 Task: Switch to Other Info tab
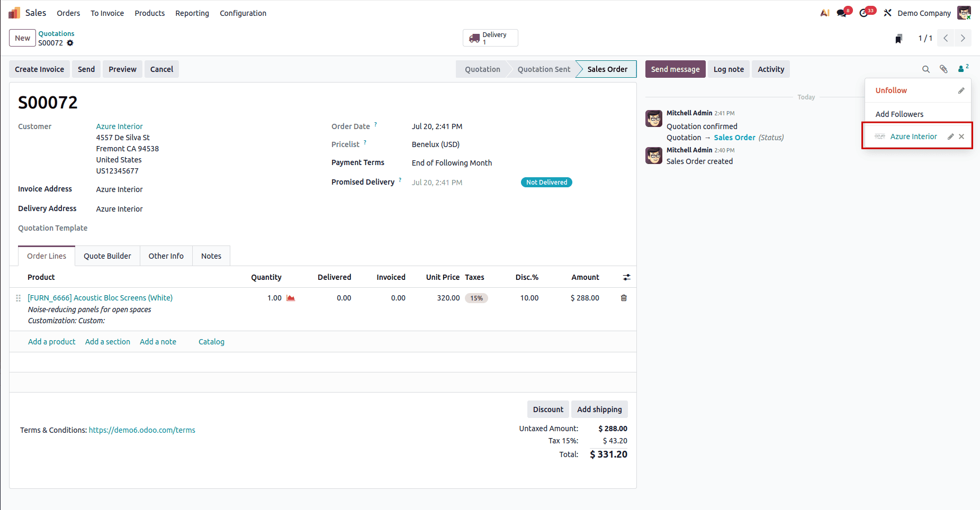pos(166,256)
